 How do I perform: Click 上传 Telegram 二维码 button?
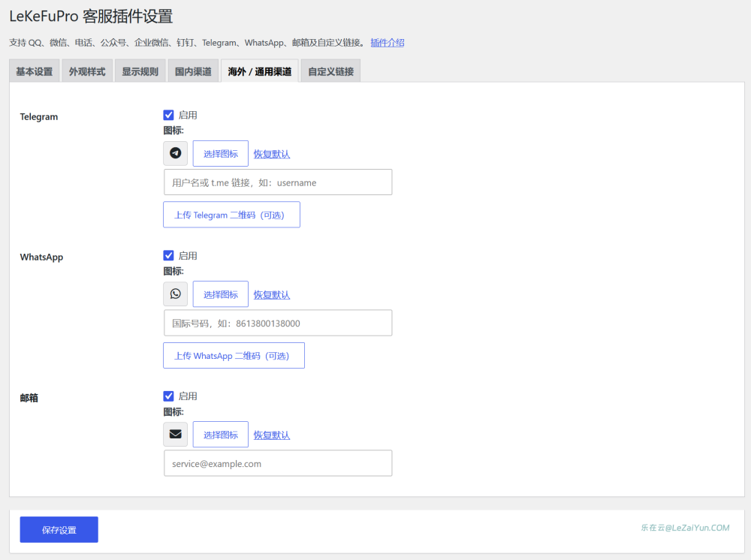[232, 215]
